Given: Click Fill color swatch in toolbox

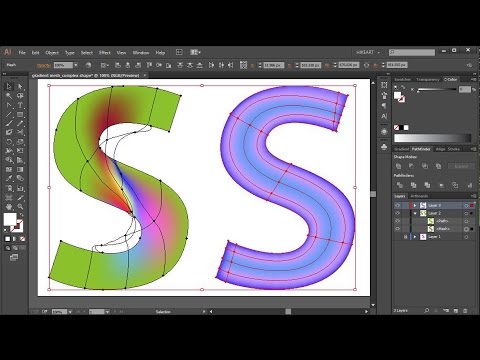Looking at the screenshot, I should 10,219.
